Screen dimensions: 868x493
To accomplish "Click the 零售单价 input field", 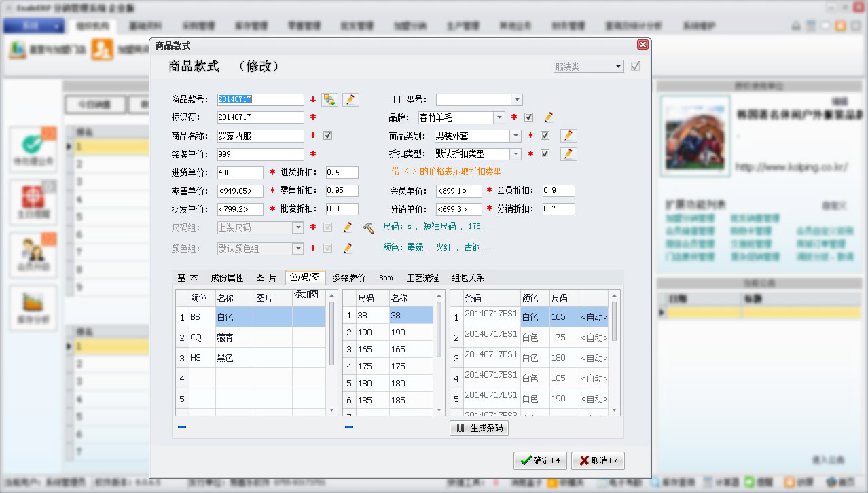I will coord(240,191).
